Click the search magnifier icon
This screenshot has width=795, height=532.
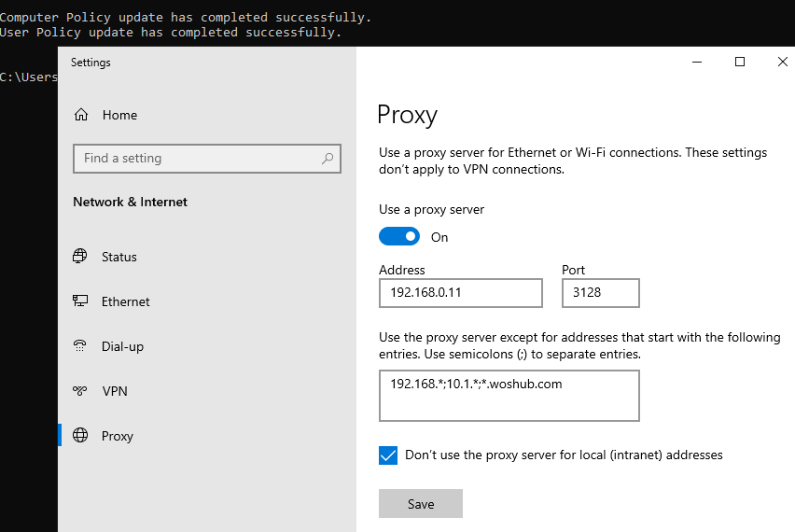[x=328, y=159]
